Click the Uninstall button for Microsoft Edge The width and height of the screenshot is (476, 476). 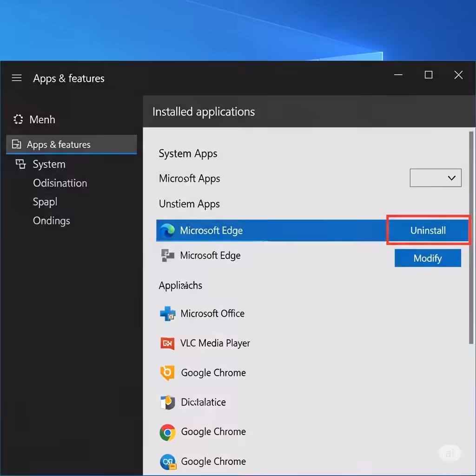428,231
